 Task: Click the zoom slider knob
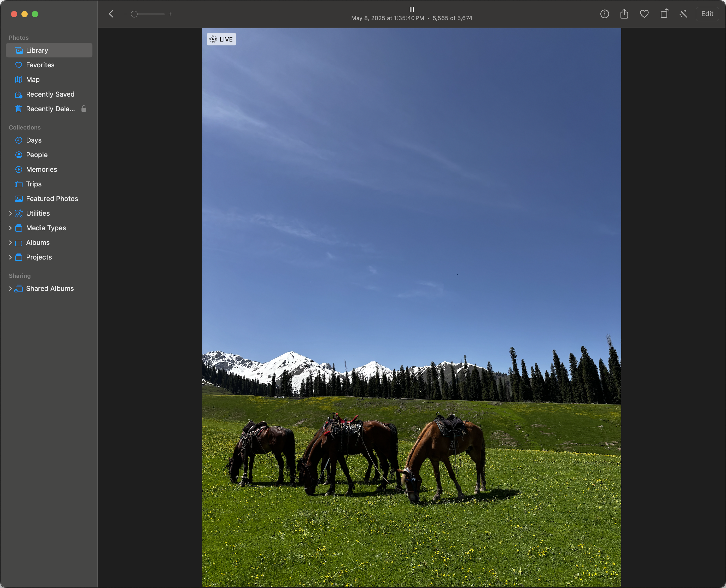click(134, 14)
